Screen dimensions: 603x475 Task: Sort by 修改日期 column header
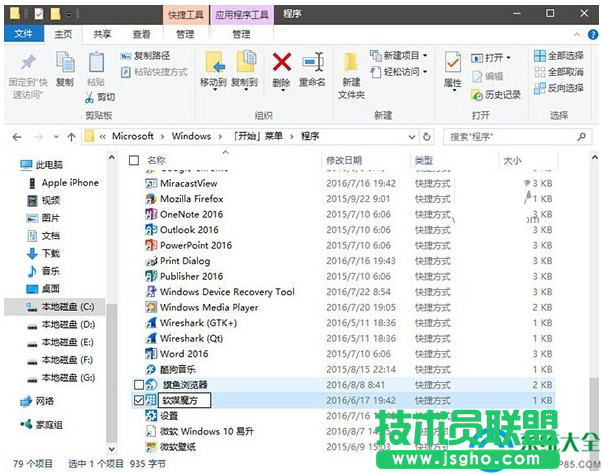pos(344,160)
